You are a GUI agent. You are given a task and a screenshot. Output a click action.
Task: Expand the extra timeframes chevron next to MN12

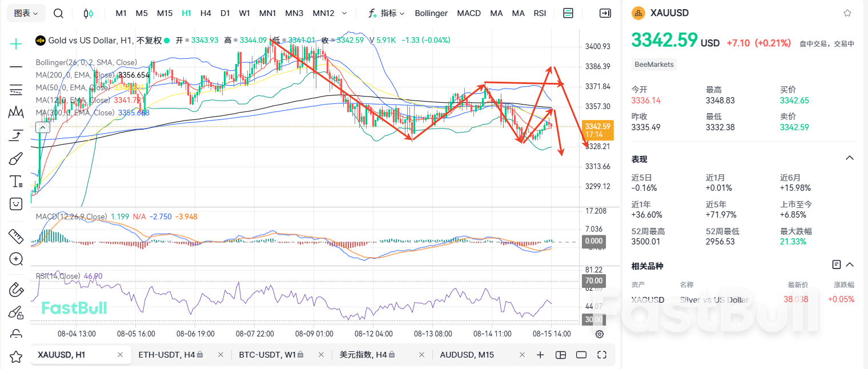(344, 13)
